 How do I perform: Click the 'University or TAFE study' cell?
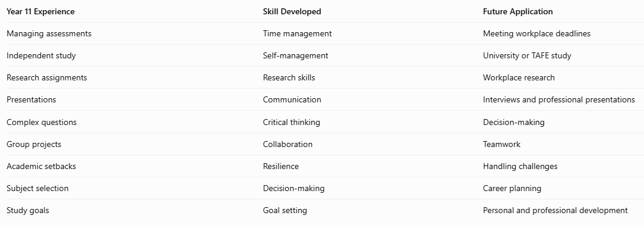(x=527, y=56)
